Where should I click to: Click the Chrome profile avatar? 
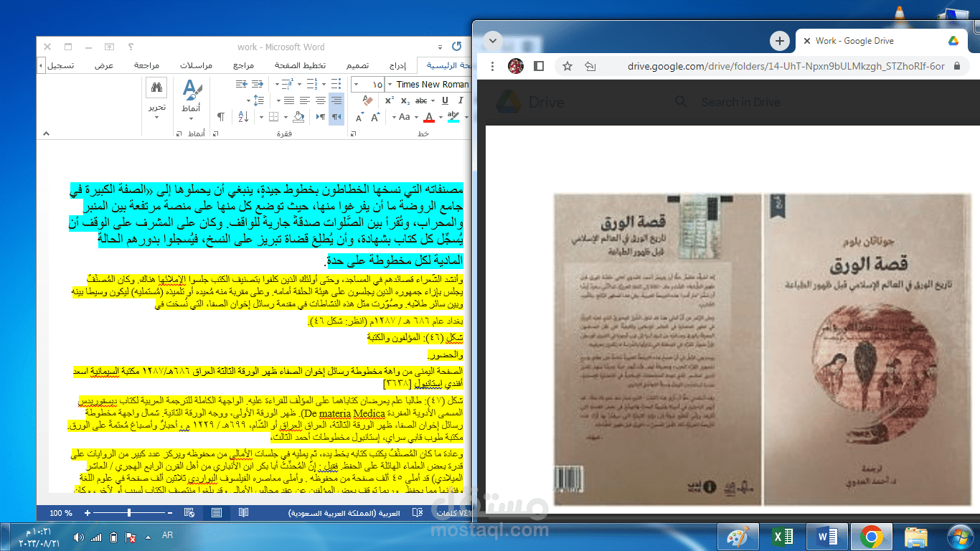[515, 66]
